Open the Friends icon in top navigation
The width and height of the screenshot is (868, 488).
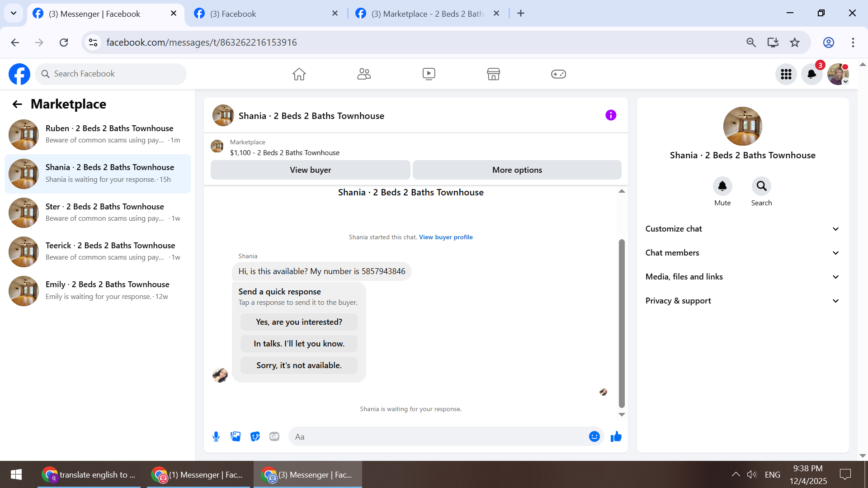tap(364, 74)
